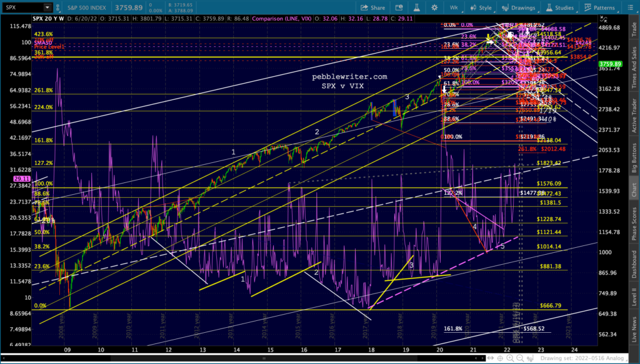This screenshot has height=364, width=640.
Task: Click the 161.8% yellow Fibonacci label at left
Action: [x=43, y=140]
